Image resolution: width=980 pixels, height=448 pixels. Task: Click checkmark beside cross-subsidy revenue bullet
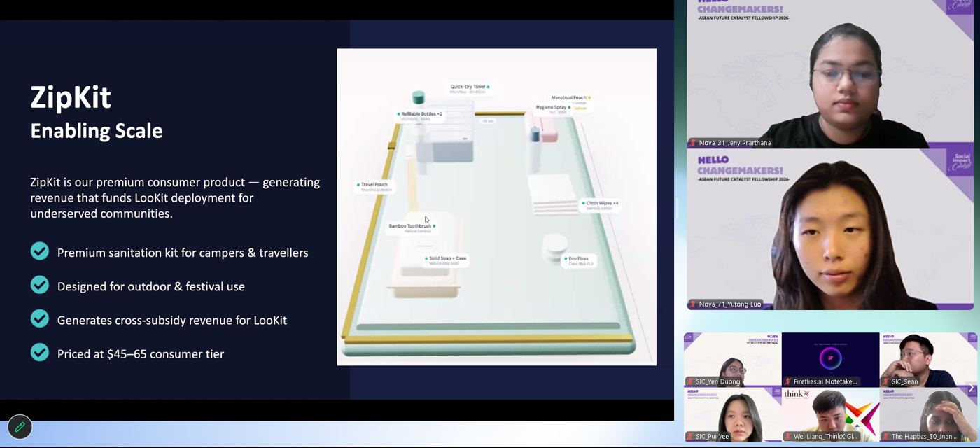click(x=40, y=318)
